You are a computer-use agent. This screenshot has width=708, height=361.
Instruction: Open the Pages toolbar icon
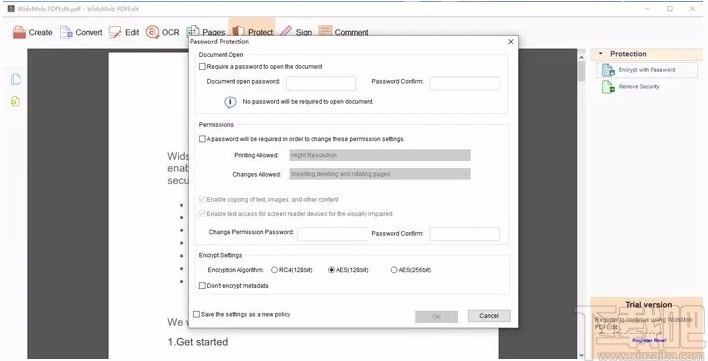pos(193,31)
